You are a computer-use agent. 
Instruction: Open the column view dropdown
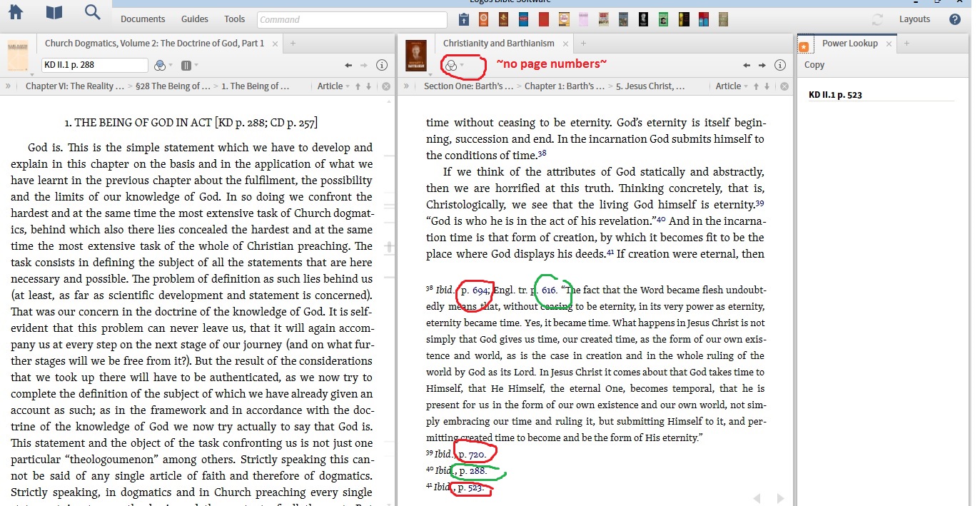click(x=189, y=65)
